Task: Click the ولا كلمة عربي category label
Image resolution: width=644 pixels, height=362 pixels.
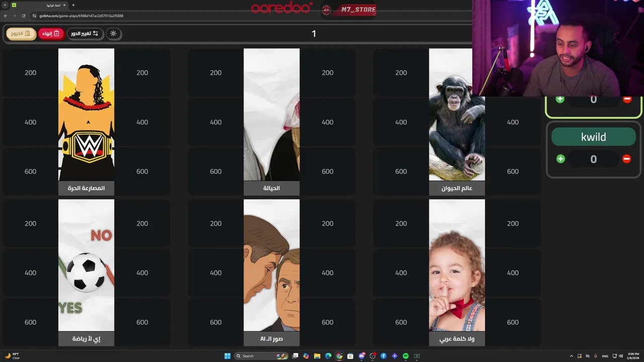Action: tap(457, 339)
